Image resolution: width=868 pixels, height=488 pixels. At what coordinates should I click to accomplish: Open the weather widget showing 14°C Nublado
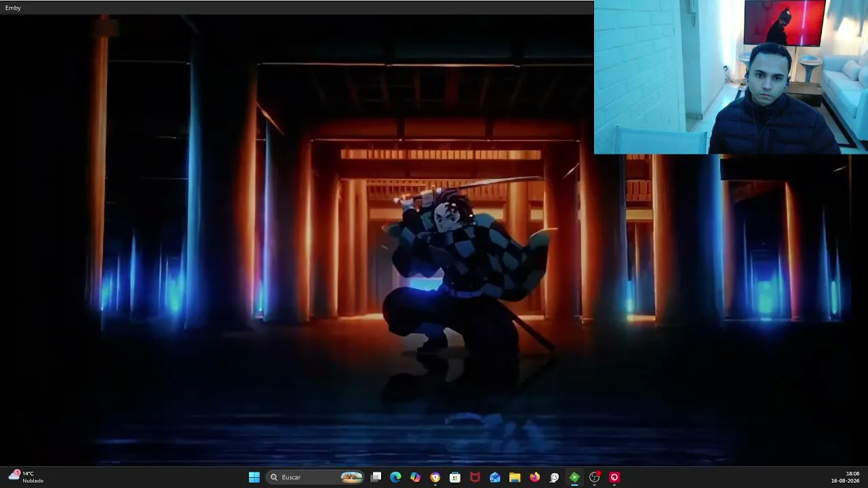pos(26,477)
